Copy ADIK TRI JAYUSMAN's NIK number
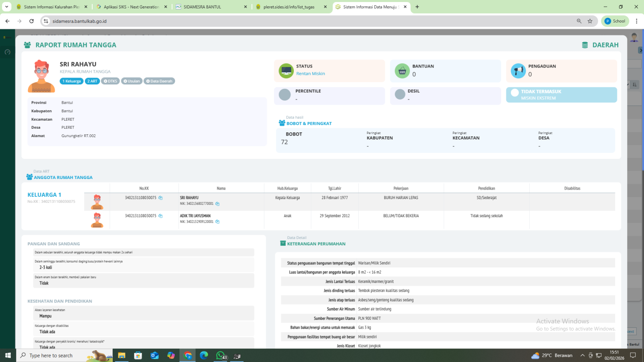Image resolution: width=644 pixels, height=362 pixels. 217,222
